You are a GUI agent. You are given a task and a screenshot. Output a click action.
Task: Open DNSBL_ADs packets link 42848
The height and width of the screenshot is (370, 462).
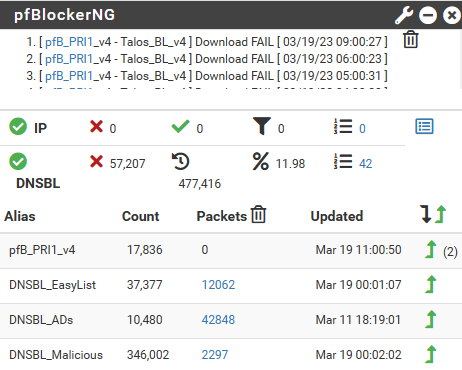pos(218,320)
